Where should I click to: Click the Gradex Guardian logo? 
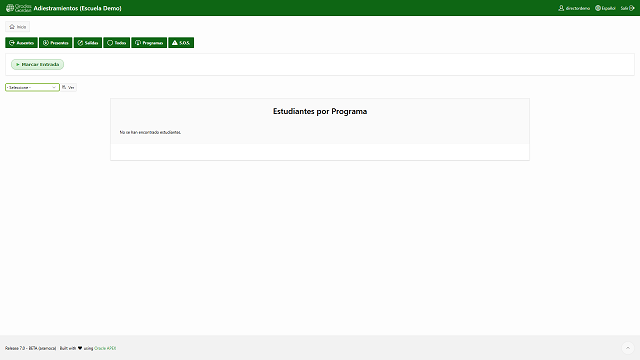18,8
